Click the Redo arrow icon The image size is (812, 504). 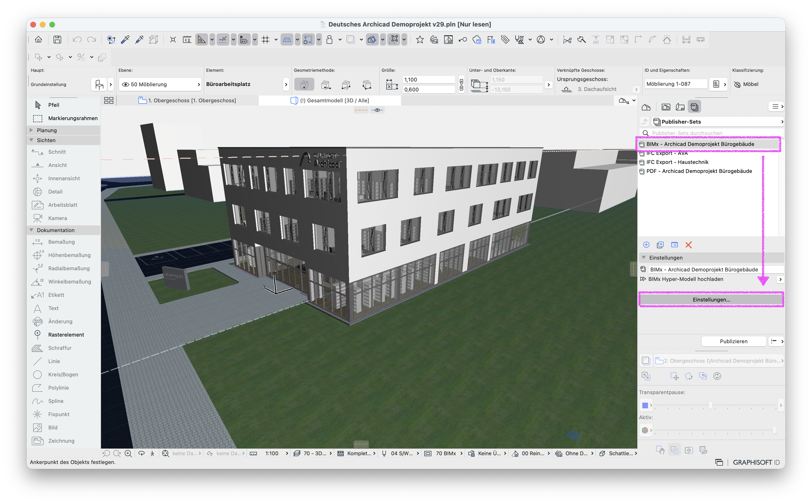click(91, 40)
